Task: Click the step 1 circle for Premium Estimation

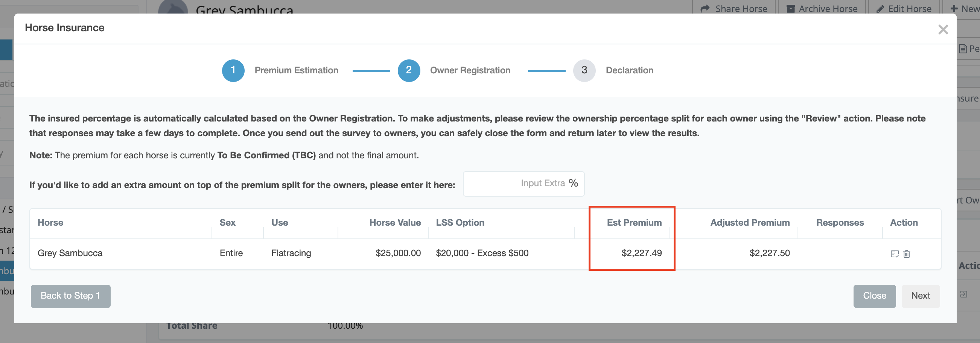Action: tap(233, 70)
